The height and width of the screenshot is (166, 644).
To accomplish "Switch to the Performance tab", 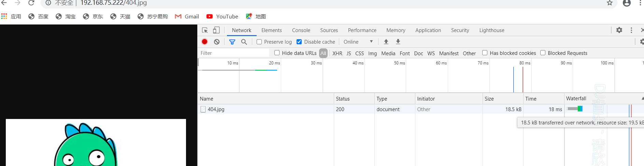I will click(362, 30).
